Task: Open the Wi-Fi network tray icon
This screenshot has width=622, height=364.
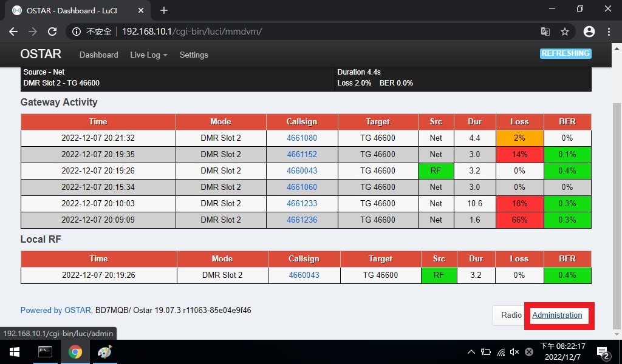Action: tap(501, 352)
